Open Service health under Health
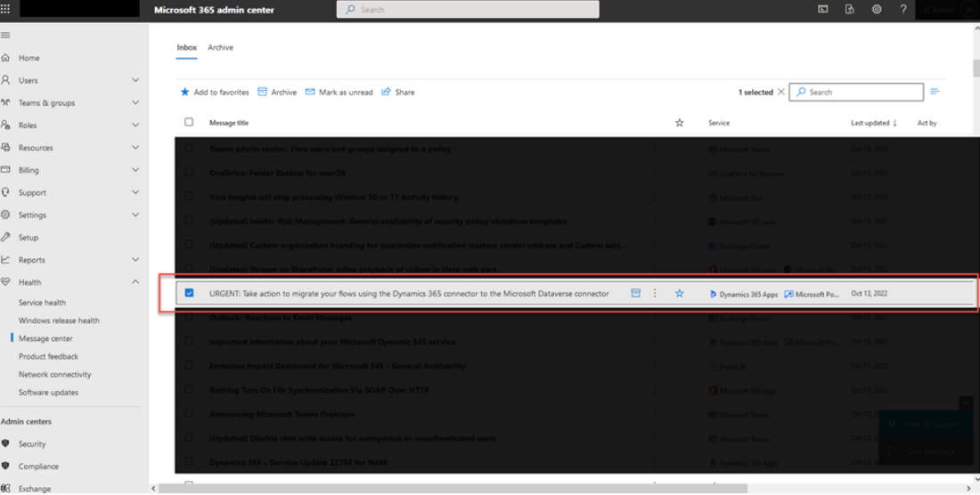 pyautogui.click(x=42, y=303)
